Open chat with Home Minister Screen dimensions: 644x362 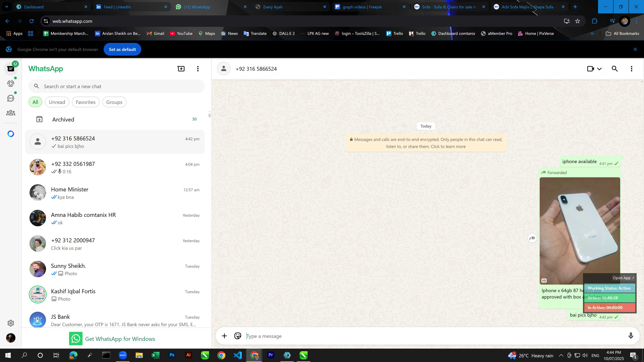point(115,193)
